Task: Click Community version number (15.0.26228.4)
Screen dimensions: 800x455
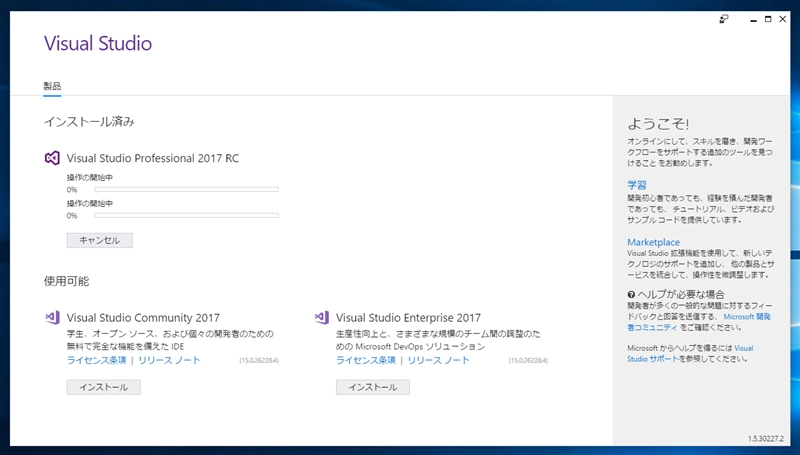Action: pyautogui.click(x=259, y=361)
